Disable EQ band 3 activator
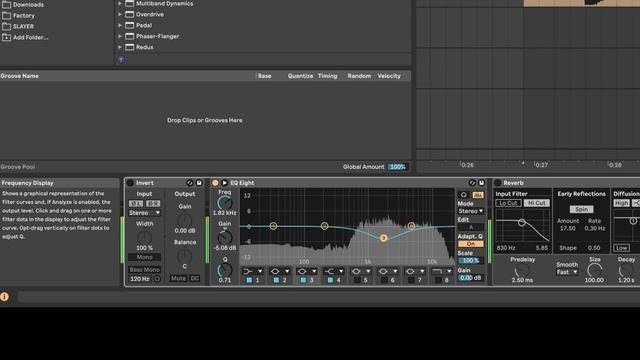 pyautogui.click(x=303, y=280)
